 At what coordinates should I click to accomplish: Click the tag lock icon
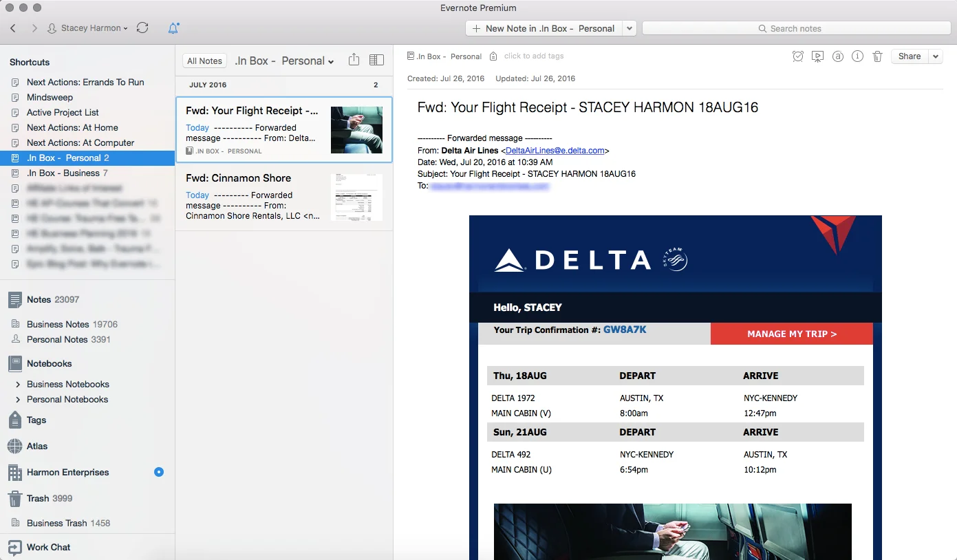coord(493,56)
